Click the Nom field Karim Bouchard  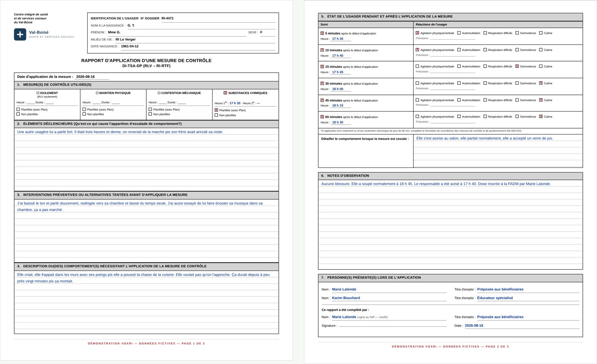(x=389, y=298)
